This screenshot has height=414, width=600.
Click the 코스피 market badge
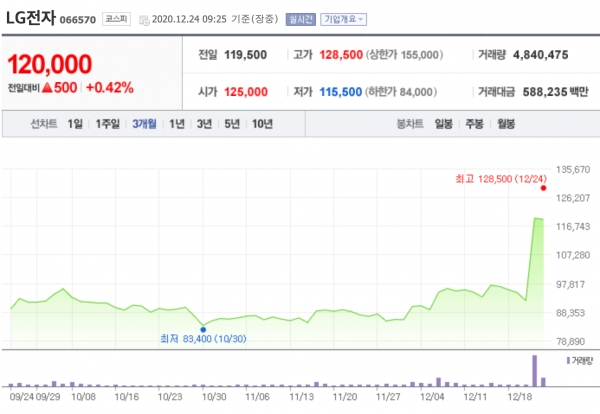(x=116, y=19)
